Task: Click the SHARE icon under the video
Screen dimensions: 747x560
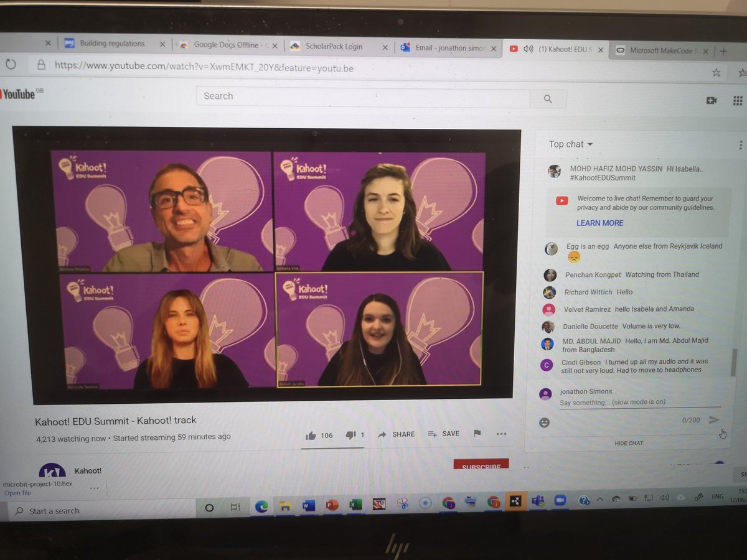Action: (x=397, y=434)
